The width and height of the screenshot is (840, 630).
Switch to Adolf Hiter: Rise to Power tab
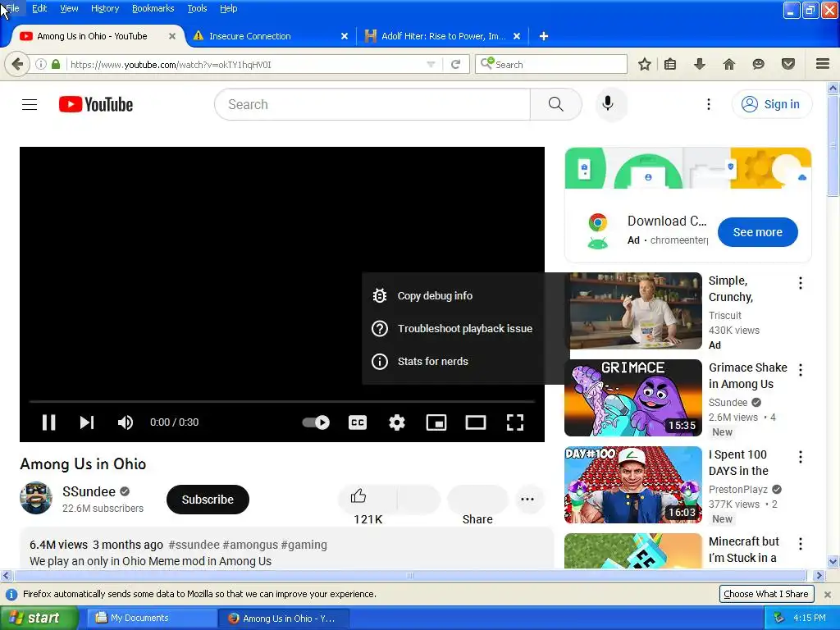444,36
